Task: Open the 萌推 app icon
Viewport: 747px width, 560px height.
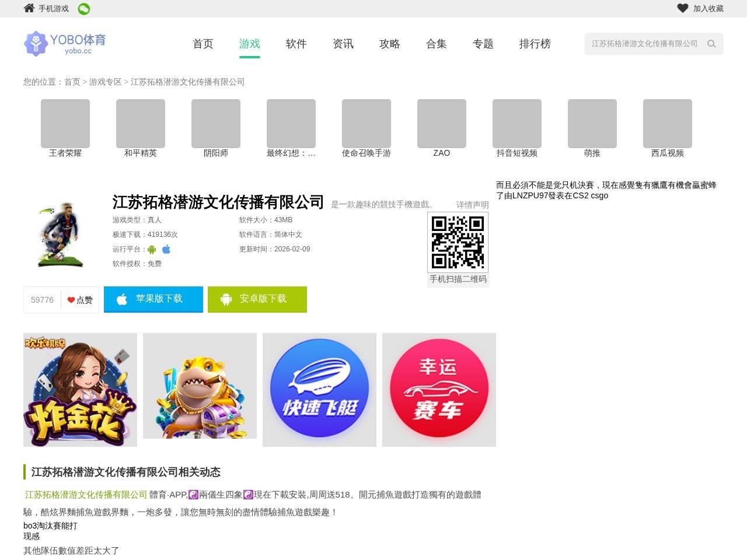Action: pyautogui.click(x=592, y=124)
